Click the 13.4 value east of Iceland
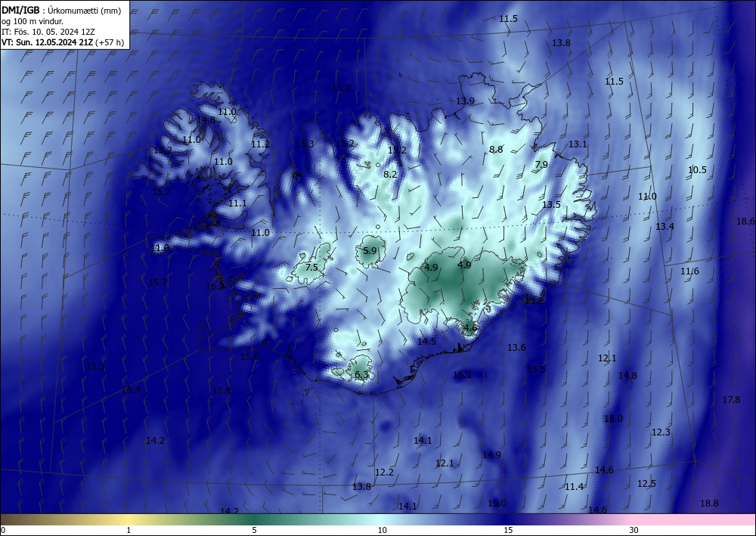The height and width of the screenshot is (536, 756). [x=665, y=226]
